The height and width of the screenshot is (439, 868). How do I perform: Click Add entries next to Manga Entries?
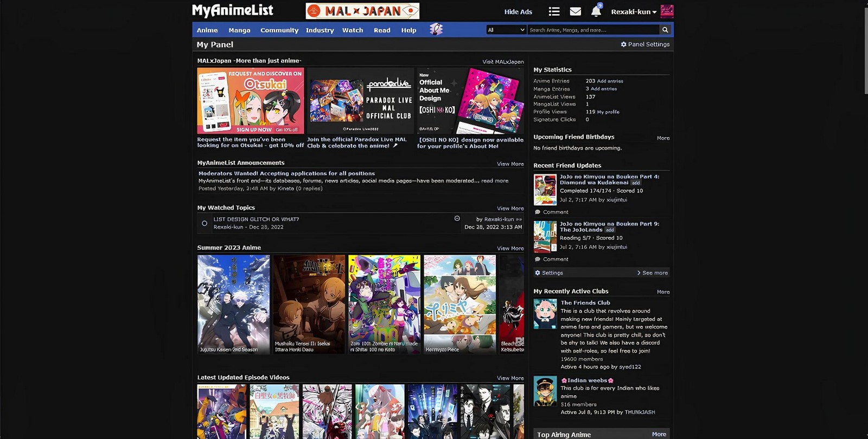point(603,89)
